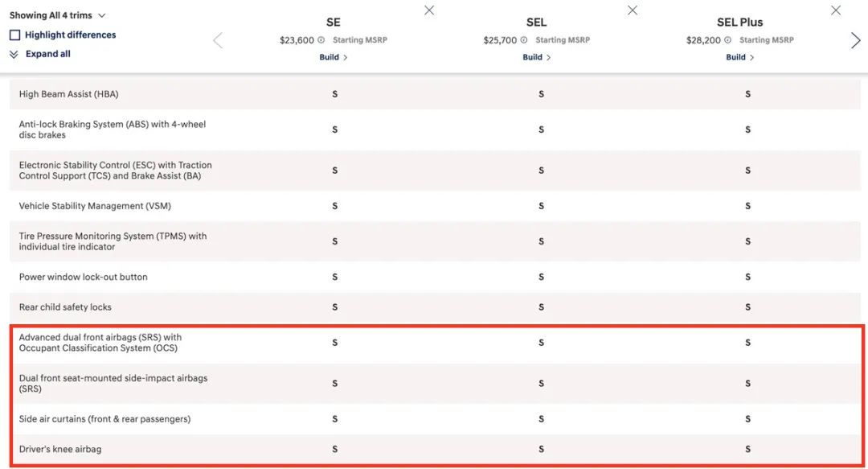Enable the Highlight differences checkbox
The width and height of the screenshot is (868, 469).
[x=14, y=35]
